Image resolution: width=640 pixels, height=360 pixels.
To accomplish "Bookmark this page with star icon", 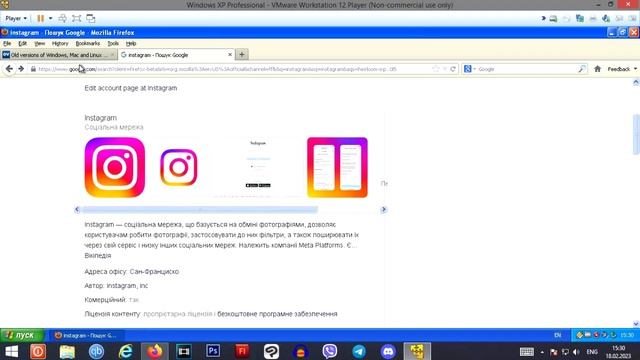I will pyautogui.click(x=436, y=69).
